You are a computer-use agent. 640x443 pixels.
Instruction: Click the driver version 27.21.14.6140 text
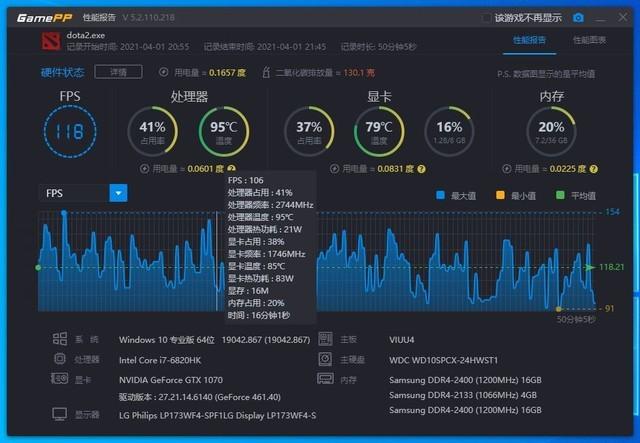point(200,397)
